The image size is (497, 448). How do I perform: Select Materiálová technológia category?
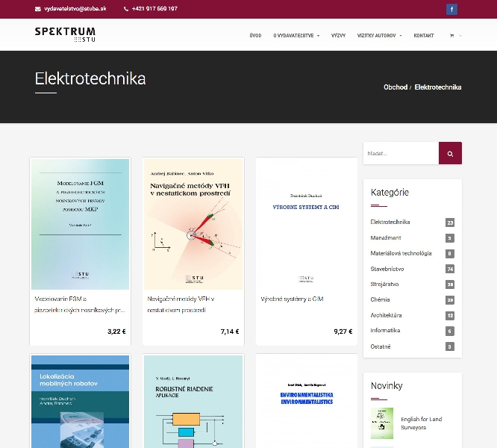tap(401, 253)
